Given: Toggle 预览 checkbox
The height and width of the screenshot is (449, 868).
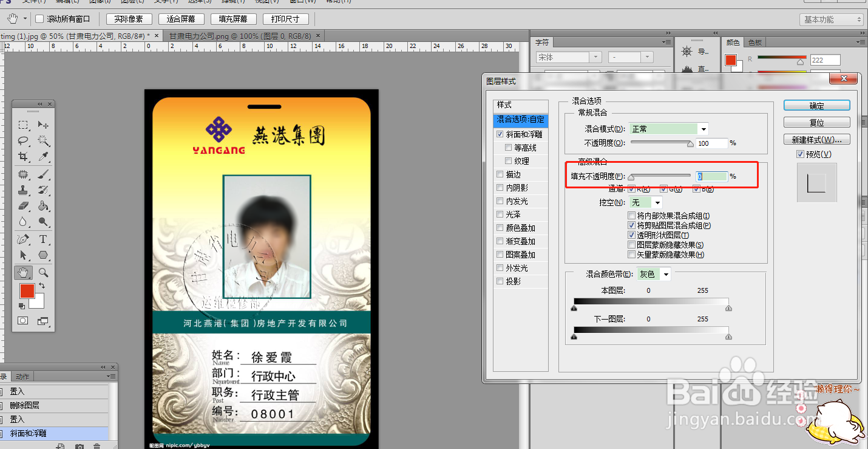Looking at the screenshot, I should coord(801,154).
